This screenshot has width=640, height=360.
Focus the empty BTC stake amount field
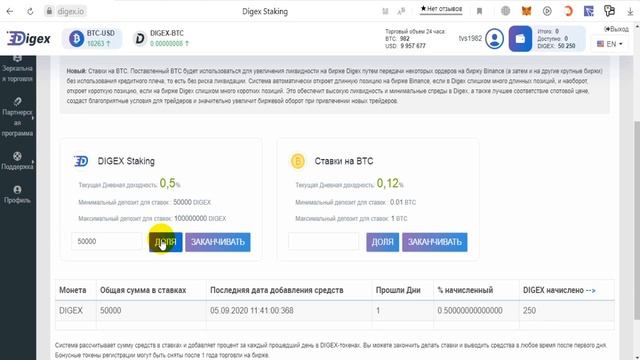pos(324,242)
